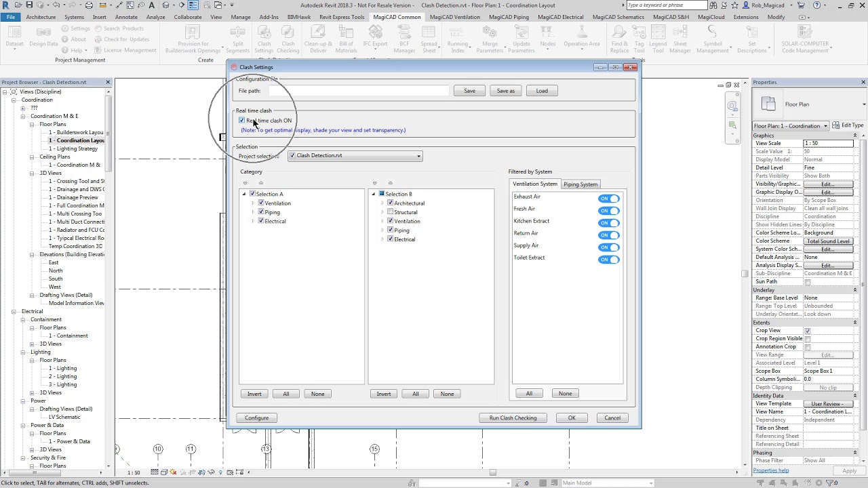Collapse the Lighting node in Project Browser

point(23,352)
